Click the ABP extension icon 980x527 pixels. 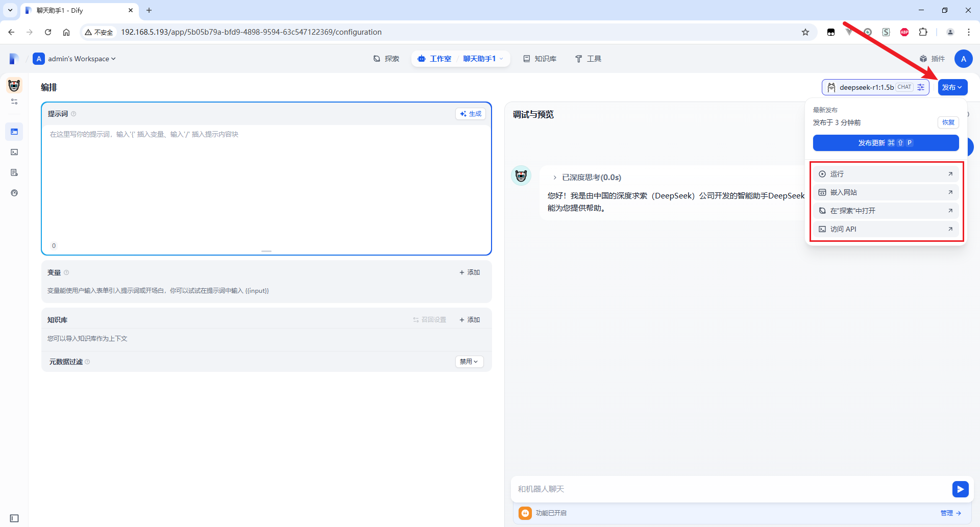pos(904,32)
